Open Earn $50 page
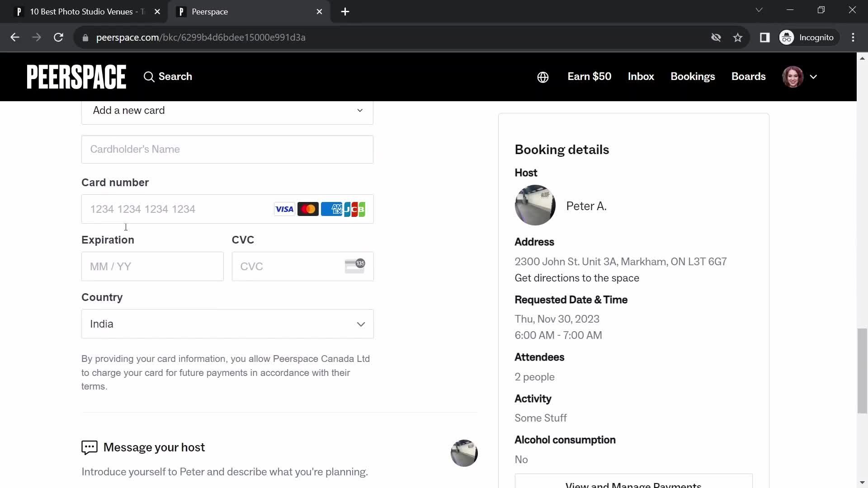Viewport: 868px width, 488px height. [590, 77]
